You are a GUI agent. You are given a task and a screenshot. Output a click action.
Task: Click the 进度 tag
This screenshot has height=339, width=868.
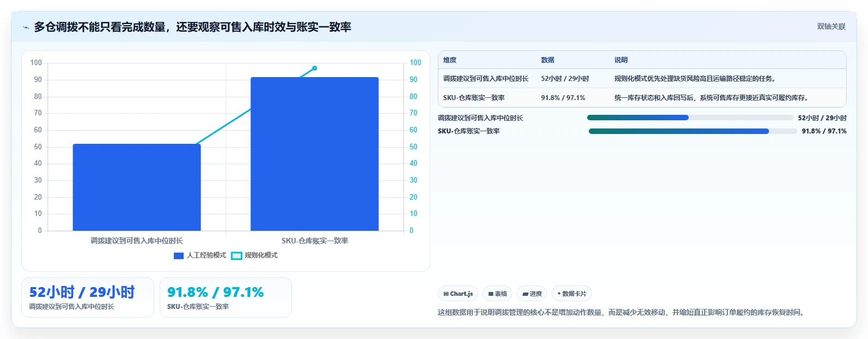(532, 294)
